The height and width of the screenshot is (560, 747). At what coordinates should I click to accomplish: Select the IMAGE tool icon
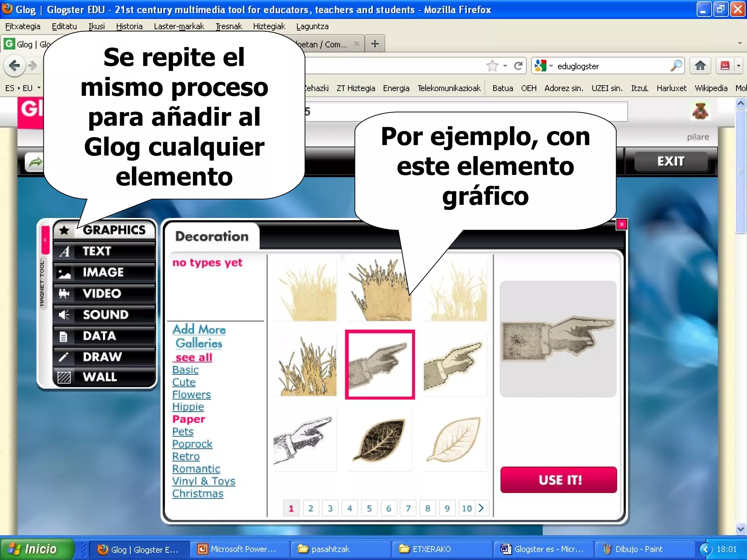[104, 272]
